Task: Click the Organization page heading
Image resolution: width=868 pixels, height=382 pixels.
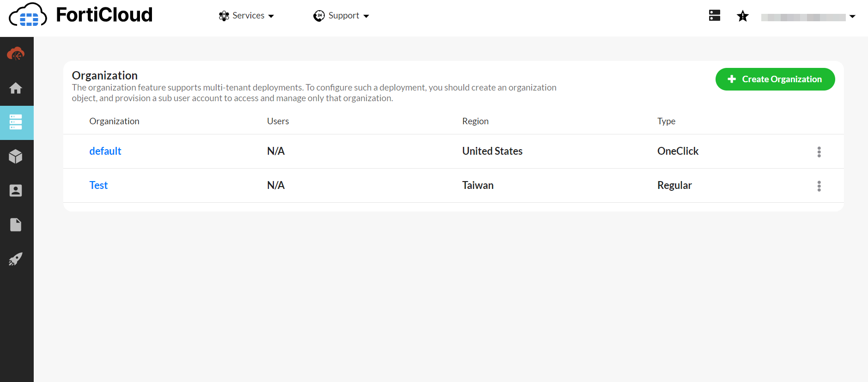Action: pyautogui.click(x=105, y=75)
